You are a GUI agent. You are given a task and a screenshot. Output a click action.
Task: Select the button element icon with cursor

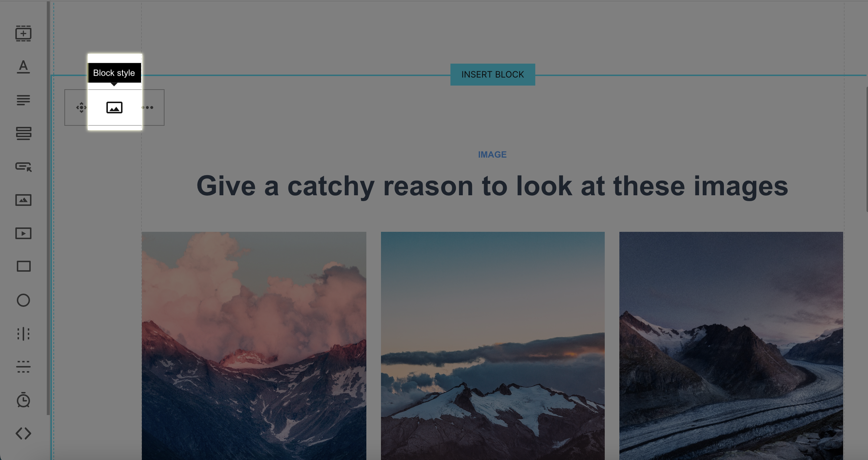click(x=23, y=167)
